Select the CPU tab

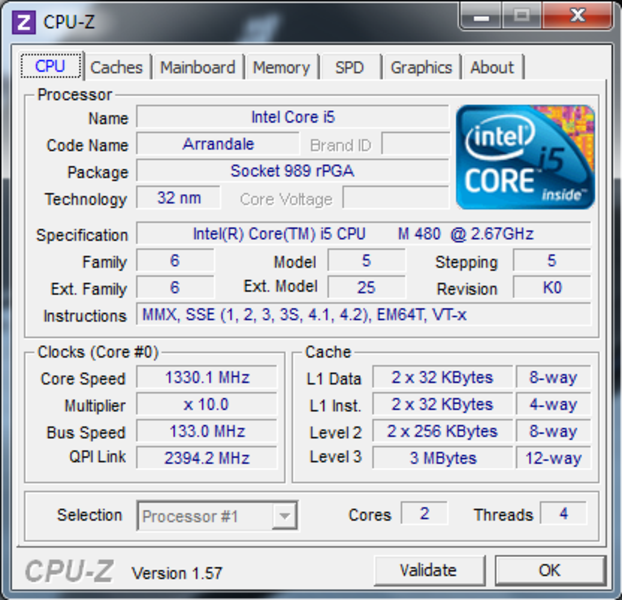(x=50, y=66)
